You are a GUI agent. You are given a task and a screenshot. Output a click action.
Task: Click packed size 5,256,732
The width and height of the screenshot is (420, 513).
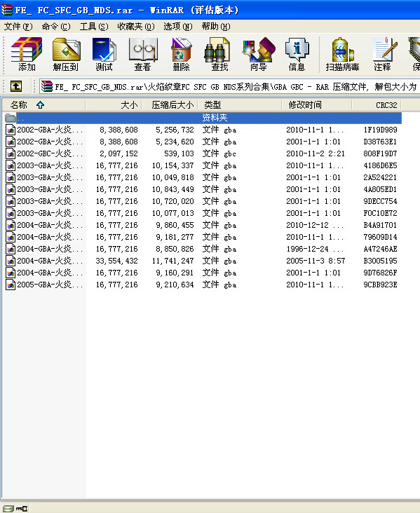(x=175, y=130)
